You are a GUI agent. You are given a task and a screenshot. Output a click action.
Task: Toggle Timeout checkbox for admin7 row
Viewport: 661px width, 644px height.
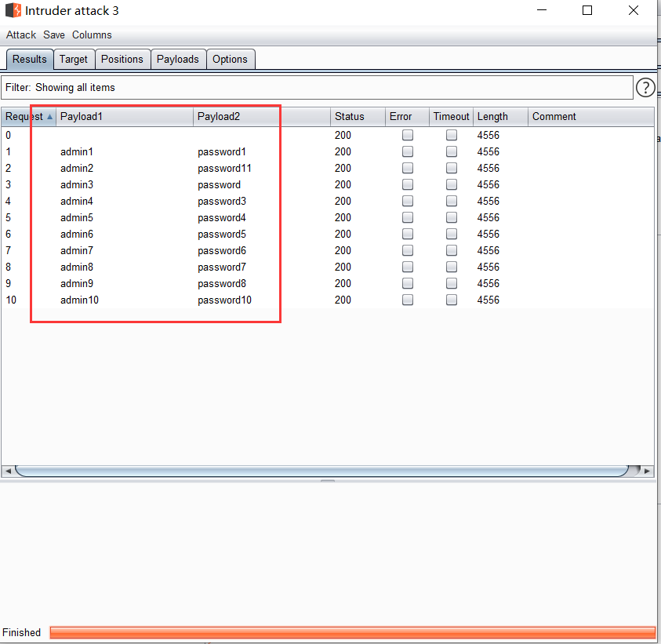point(452,250)
